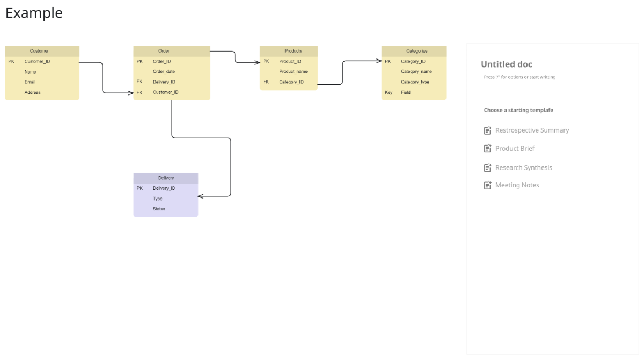Click the Category_ID foreign key in Products
The height and width of the screenshot is (359, 644).
pos(292,82)
